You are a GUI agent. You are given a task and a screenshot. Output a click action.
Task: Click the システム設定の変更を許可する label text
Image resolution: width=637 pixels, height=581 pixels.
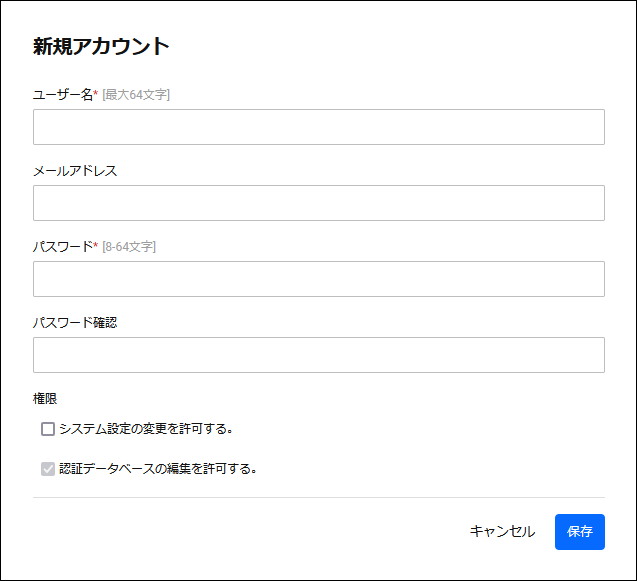click(146, 429)
